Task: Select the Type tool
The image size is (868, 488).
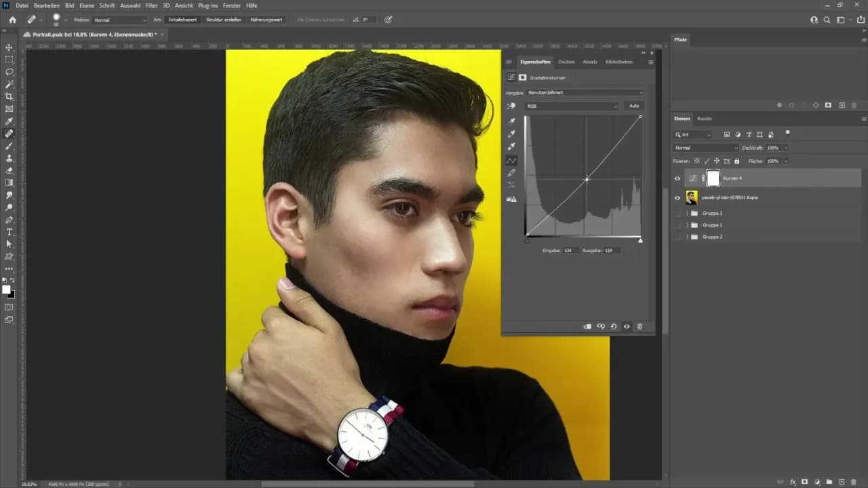Action: coord(9,232)
